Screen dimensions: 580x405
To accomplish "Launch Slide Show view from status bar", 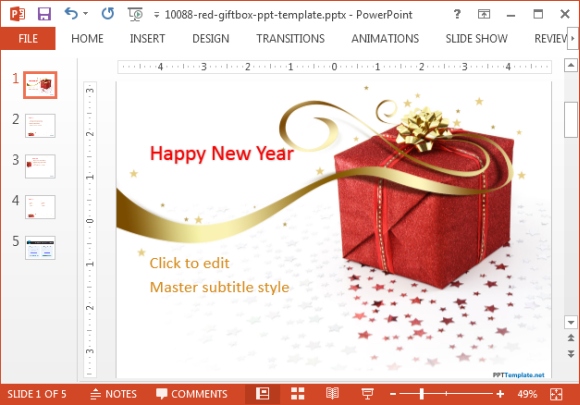I will tap(367, 394).
